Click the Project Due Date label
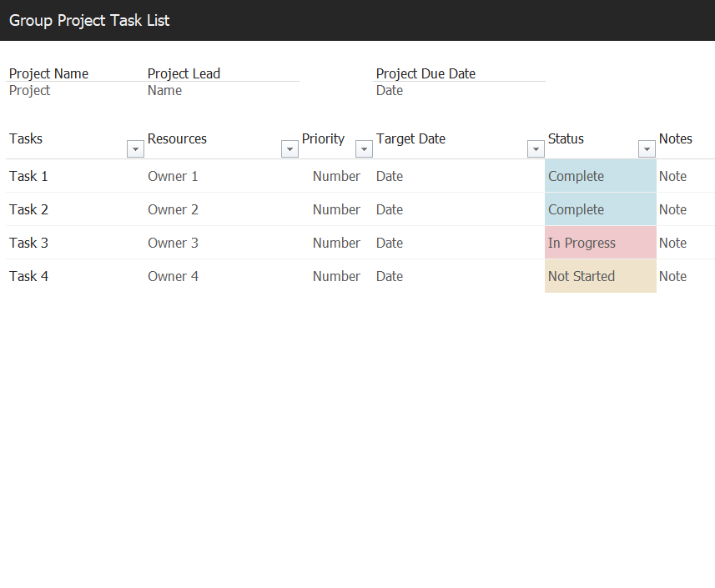Screen dimensions: 715x588 coord(425,74)
